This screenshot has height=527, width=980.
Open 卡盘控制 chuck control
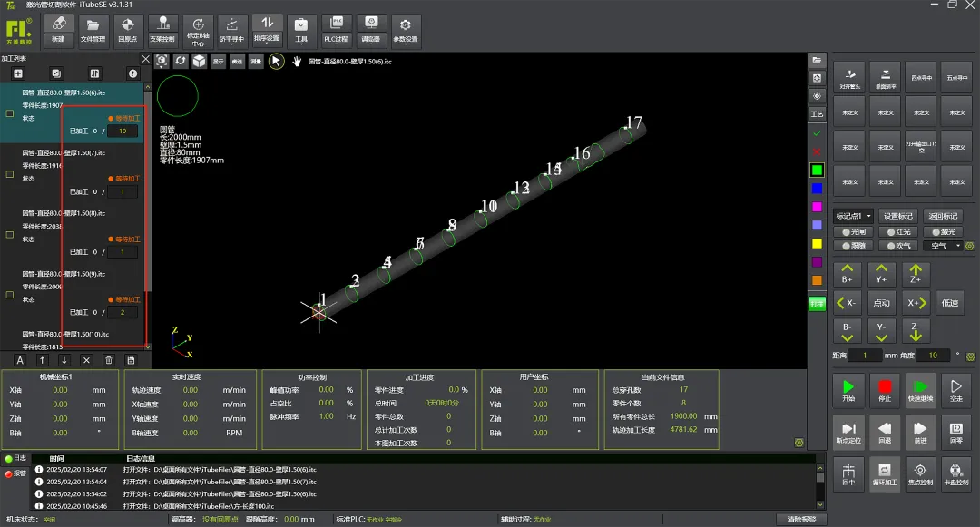click(955, 473)
